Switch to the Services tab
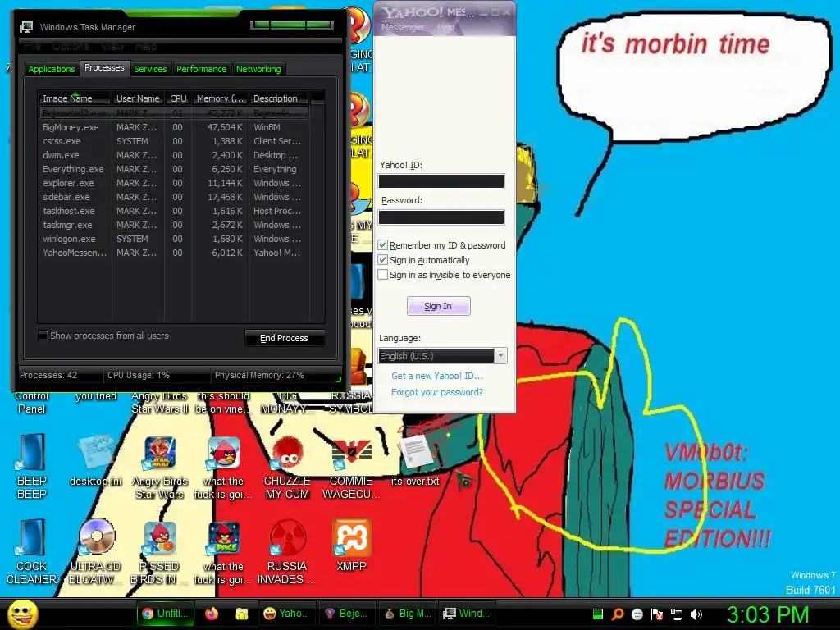Viewport: 840px width, 630px height. 150,69
